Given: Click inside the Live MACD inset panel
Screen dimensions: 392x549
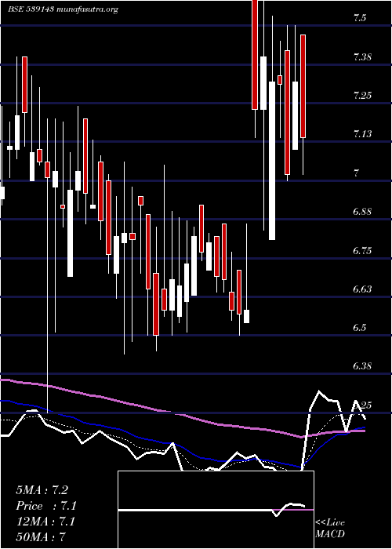Looking at the screenshot, I should tap(216, 510).
